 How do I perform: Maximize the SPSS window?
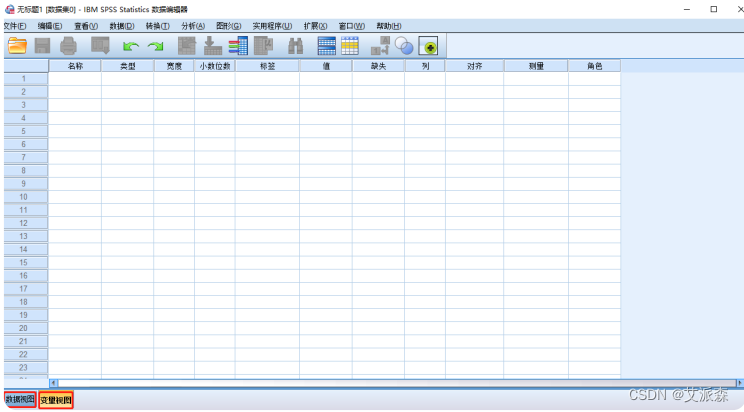(714, 9)
